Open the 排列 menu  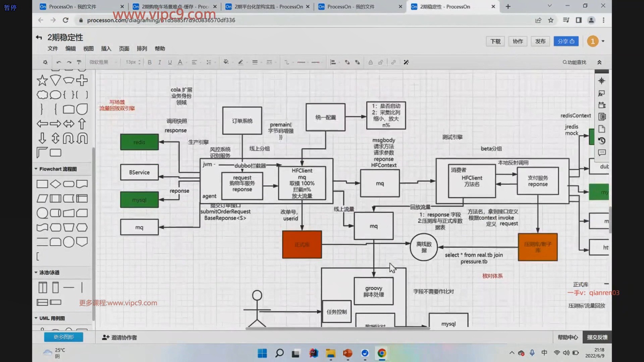click(x=142, y=49)
